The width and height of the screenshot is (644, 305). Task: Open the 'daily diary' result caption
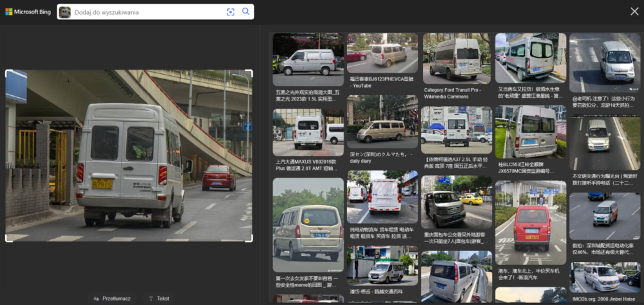click(x=381, y=158)
